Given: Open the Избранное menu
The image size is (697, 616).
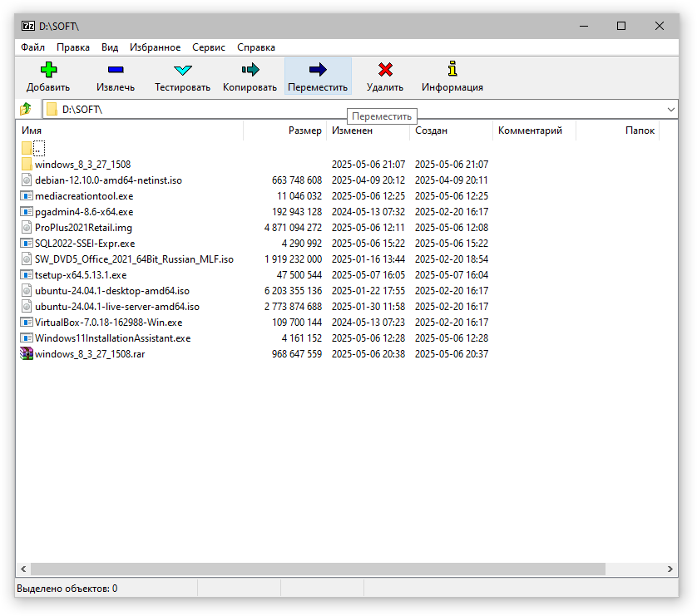Looking at the screenshot, I should point(156,47).
